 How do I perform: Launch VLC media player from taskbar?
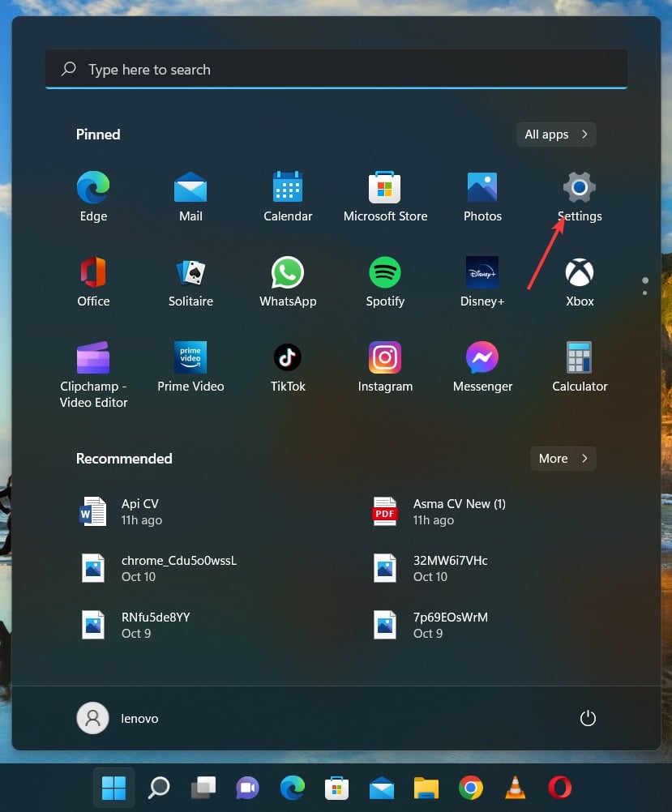click(515, 788)
